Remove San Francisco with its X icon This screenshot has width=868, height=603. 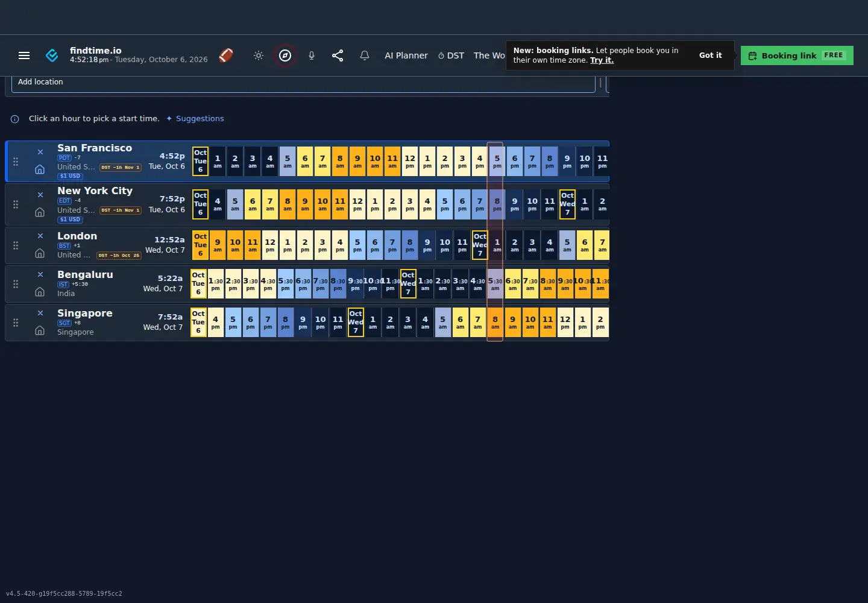click(40, 152)
